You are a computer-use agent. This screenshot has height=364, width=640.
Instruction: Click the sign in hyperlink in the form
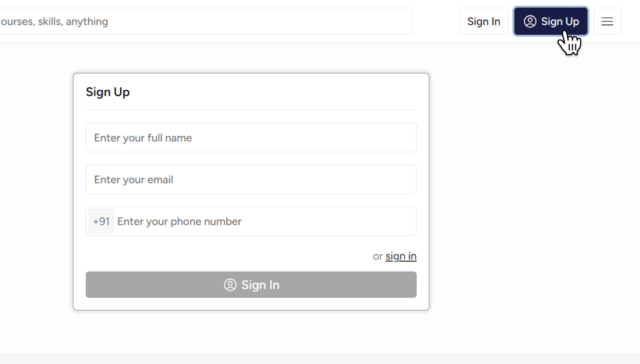point(401,256)
